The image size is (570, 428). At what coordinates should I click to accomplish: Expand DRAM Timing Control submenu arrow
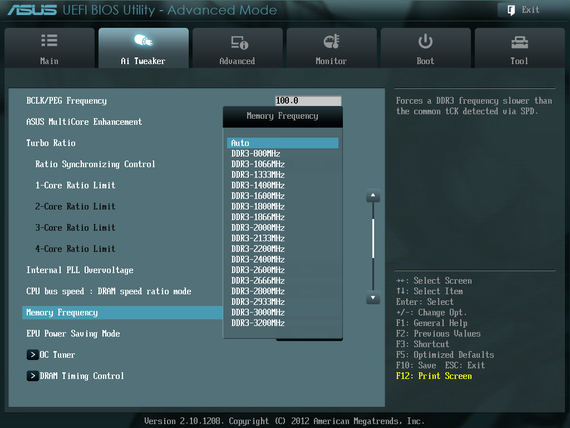pos(32,376)
